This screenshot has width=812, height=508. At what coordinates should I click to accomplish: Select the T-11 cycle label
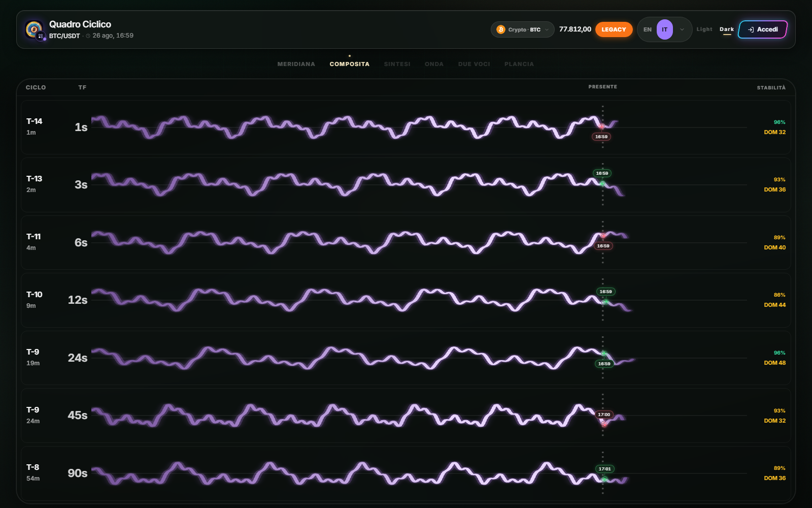(33, 236)
